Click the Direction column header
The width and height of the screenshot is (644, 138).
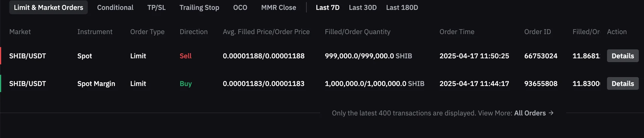coord(194,32)
